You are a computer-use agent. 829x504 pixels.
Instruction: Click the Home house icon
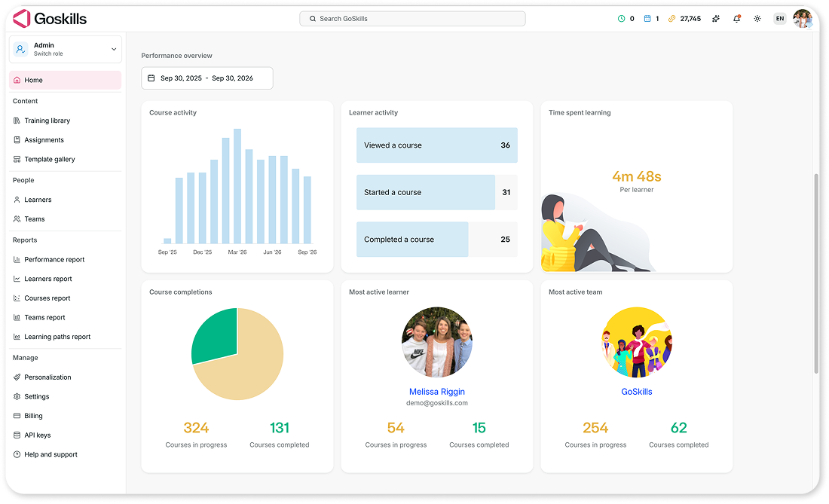pos(17,81)
